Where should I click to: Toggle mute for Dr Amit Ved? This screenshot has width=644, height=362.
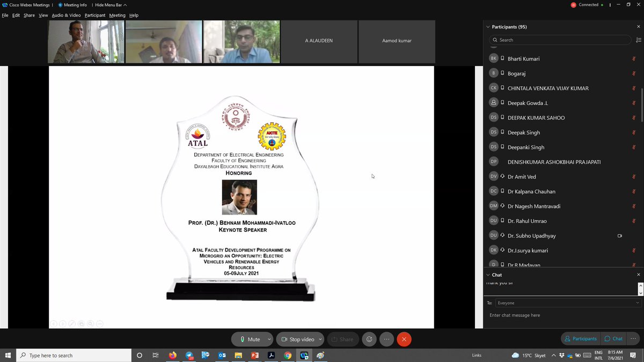(x=634, y=176)
